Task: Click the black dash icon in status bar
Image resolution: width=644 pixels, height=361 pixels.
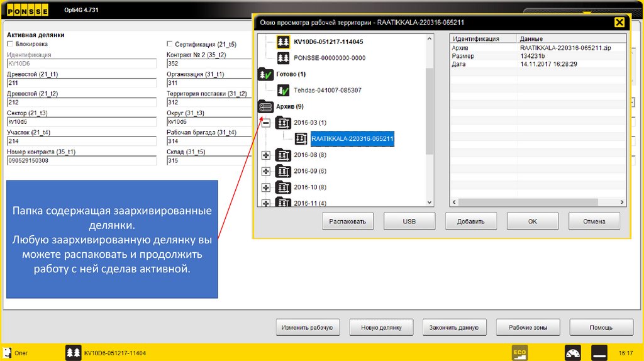Action: 599,353
